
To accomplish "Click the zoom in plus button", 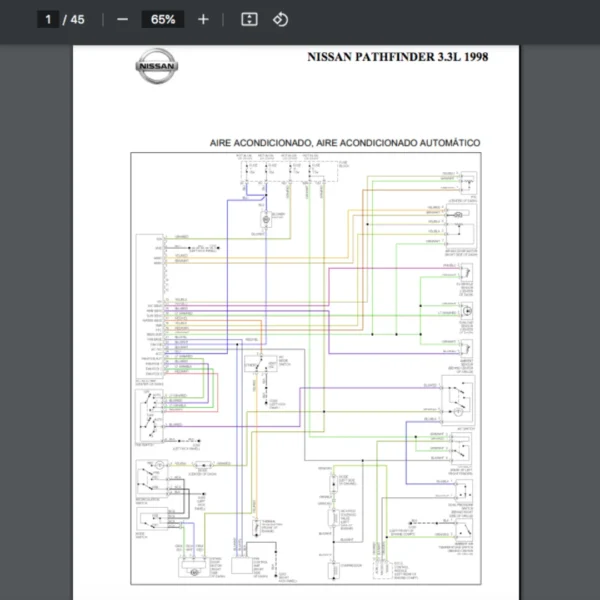I will [x=203, y=19].
